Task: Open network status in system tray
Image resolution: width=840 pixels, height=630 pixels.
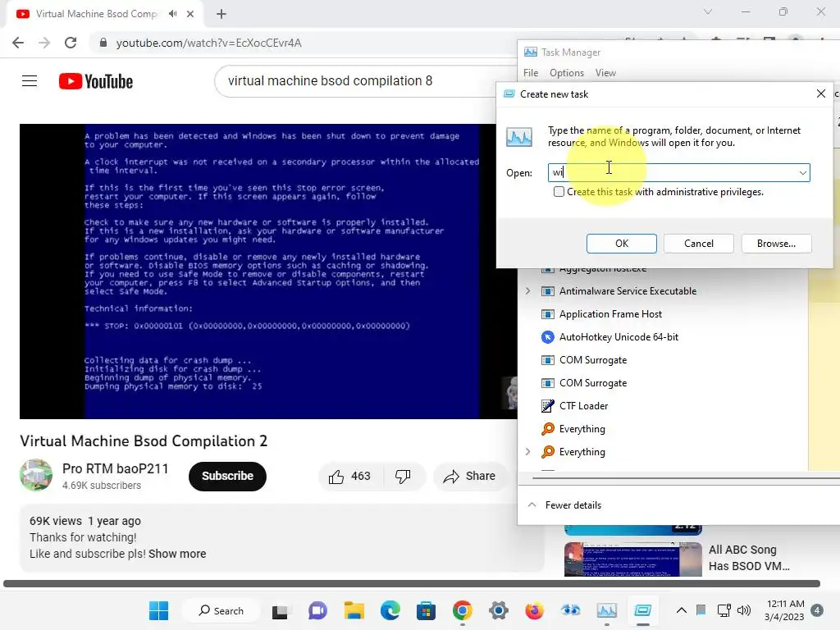Action: pyautogui.click(x=724, y=610)
